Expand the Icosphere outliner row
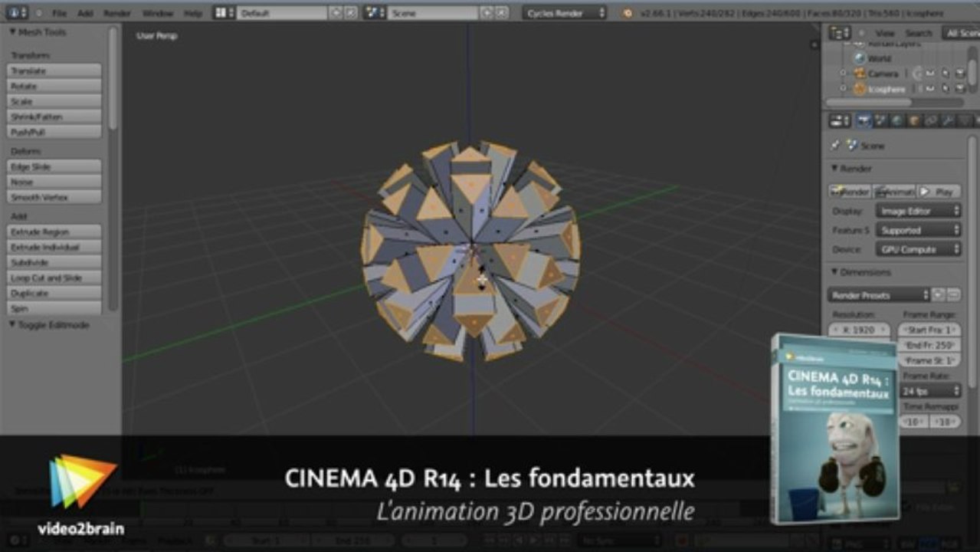The image size is (980, 552). 843,89
